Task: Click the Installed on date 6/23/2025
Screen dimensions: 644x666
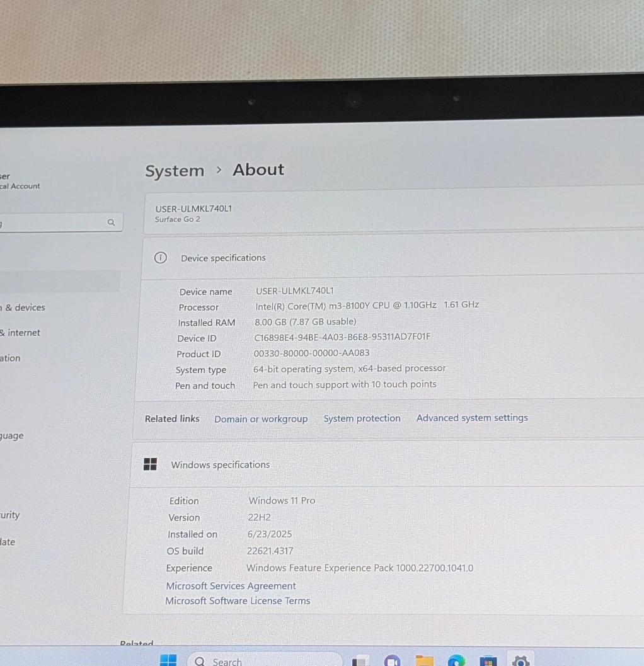Action: click(x=270, y=534)
